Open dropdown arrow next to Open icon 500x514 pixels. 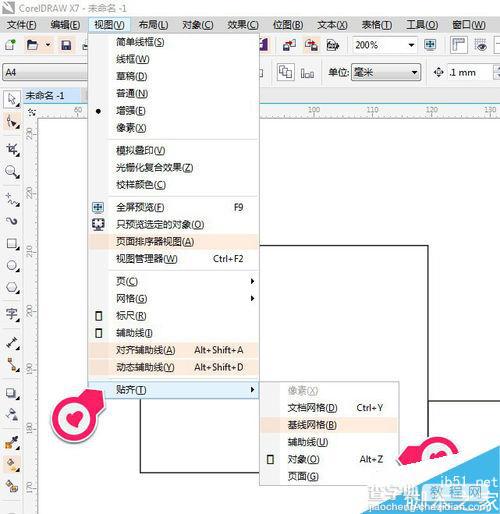pos(48,45)
